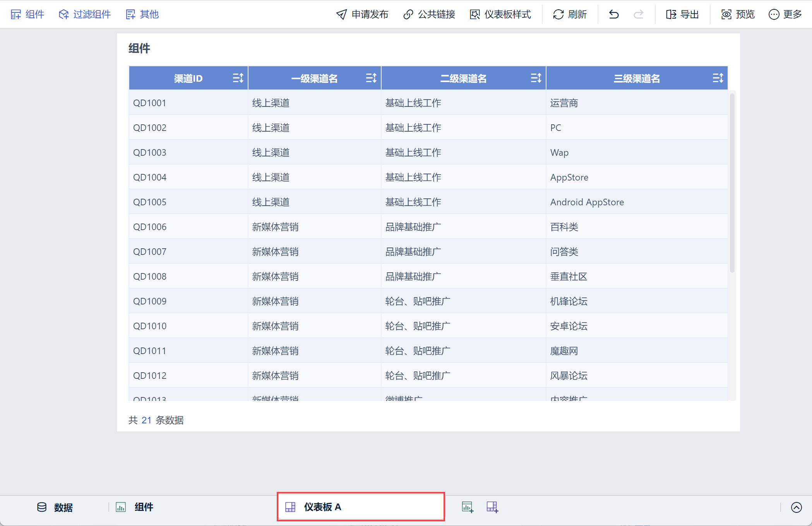Click the table's vertical scrollbar

pyautogui.click(x=732, y=182)
